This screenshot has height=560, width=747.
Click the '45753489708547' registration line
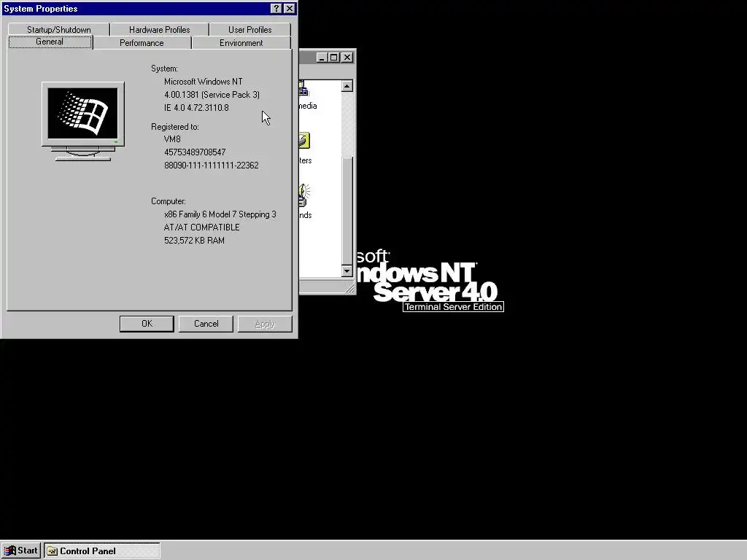[195, 152]
